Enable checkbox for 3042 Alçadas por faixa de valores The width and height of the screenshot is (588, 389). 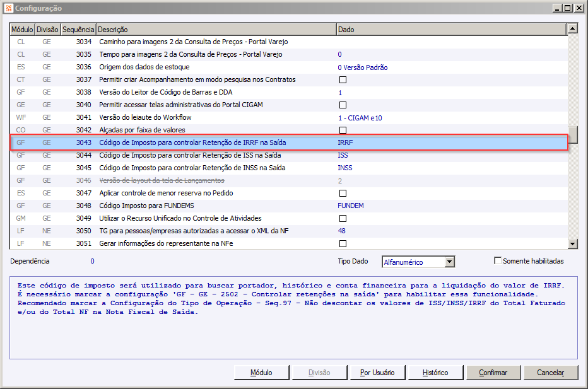point(343,130)
